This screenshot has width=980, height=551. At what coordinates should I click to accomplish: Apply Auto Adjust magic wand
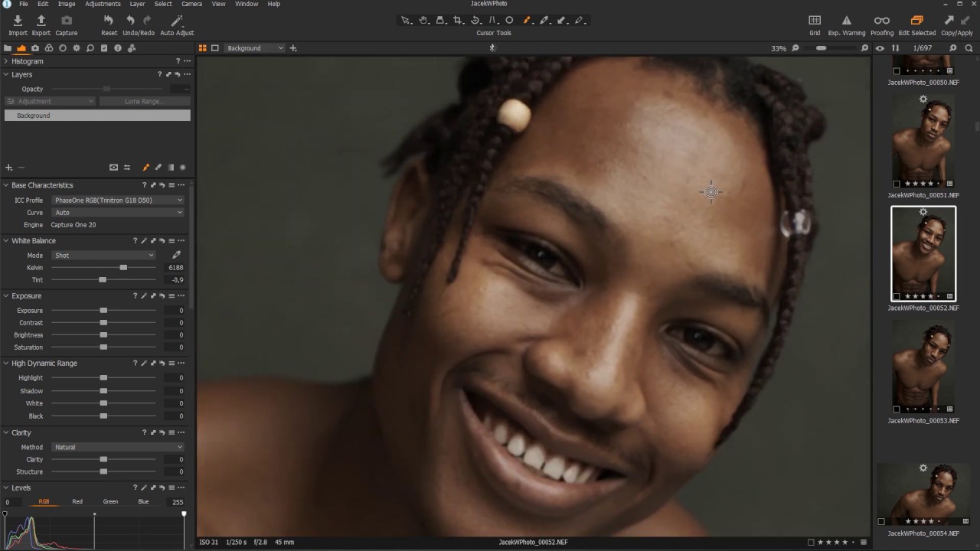[x=177, y=21]
